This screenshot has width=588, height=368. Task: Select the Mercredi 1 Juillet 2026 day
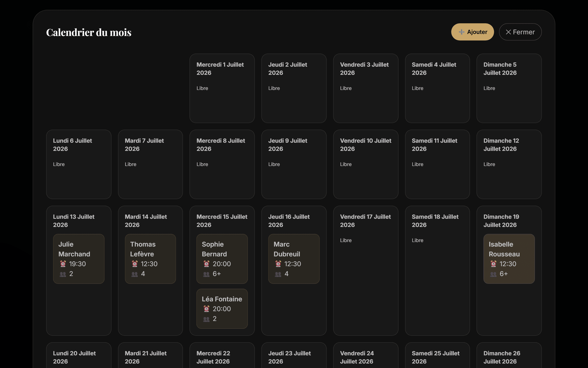(222, 88)
